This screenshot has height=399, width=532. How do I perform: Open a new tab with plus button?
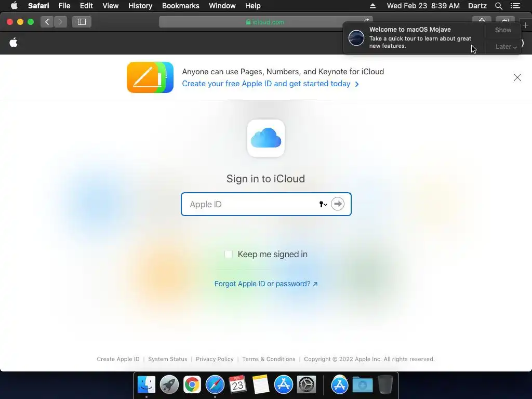coord(525,25)
